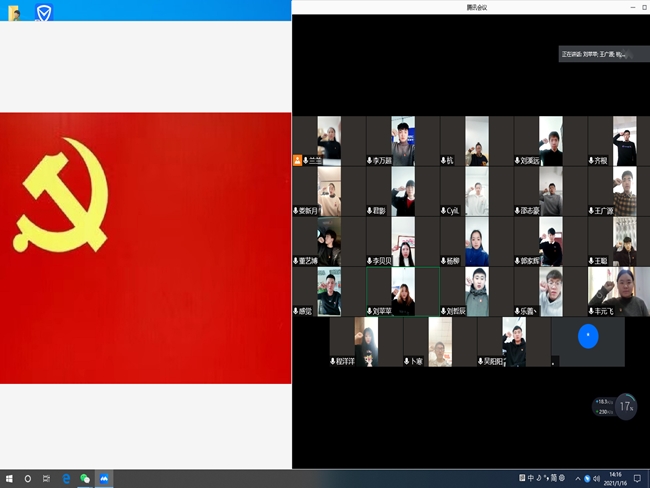Click the mic icon next to 丰元飞

[x=591, y=311]
